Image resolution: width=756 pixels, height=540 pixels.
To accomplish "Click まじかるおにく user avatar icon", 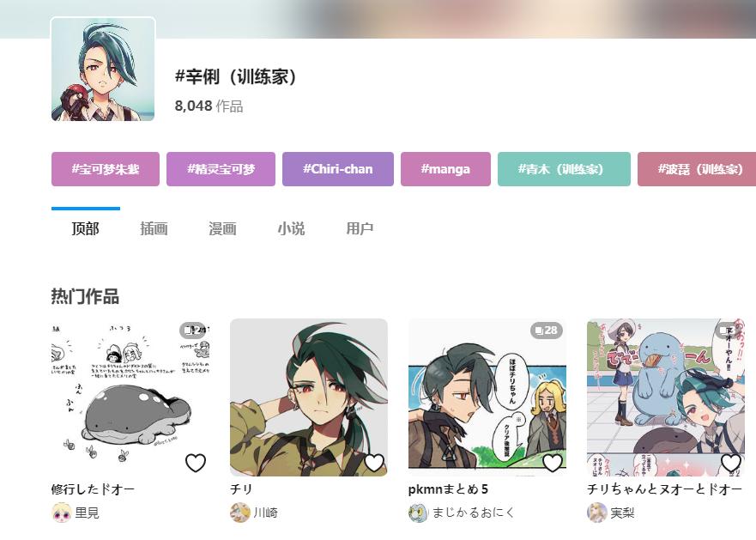I will (x=418, y=512).
